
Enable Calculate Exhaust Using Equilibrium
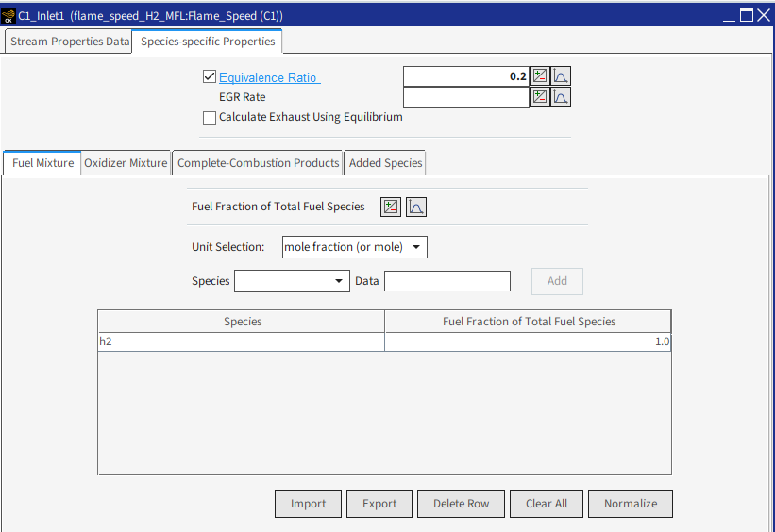[x=210, y=118]
